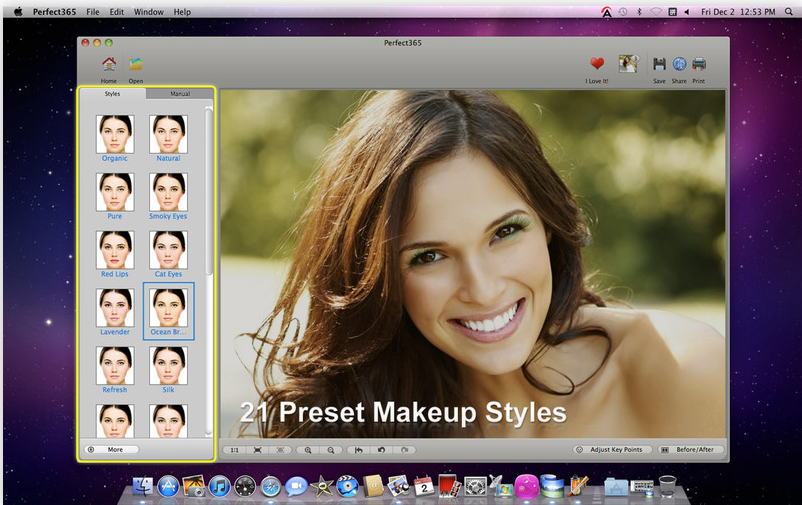Click the woman's portrait in the preview

(x=473, y=264)
